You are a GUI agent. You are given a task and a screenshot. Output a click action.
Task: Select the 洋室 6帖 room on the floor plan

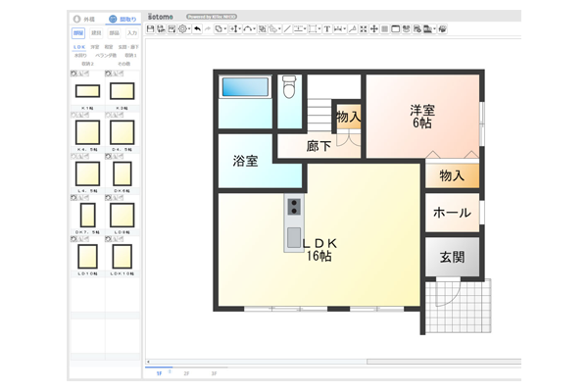(x=421, y=116)
